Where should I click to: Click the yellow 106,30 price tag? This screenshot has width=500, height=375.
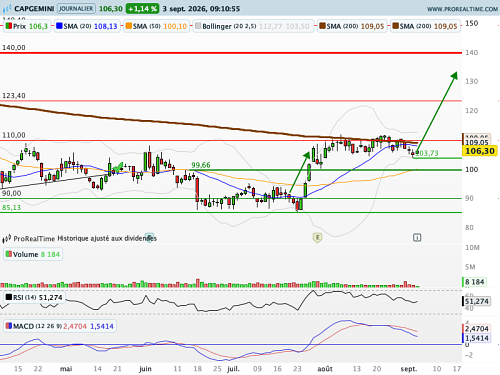[480, 151]
